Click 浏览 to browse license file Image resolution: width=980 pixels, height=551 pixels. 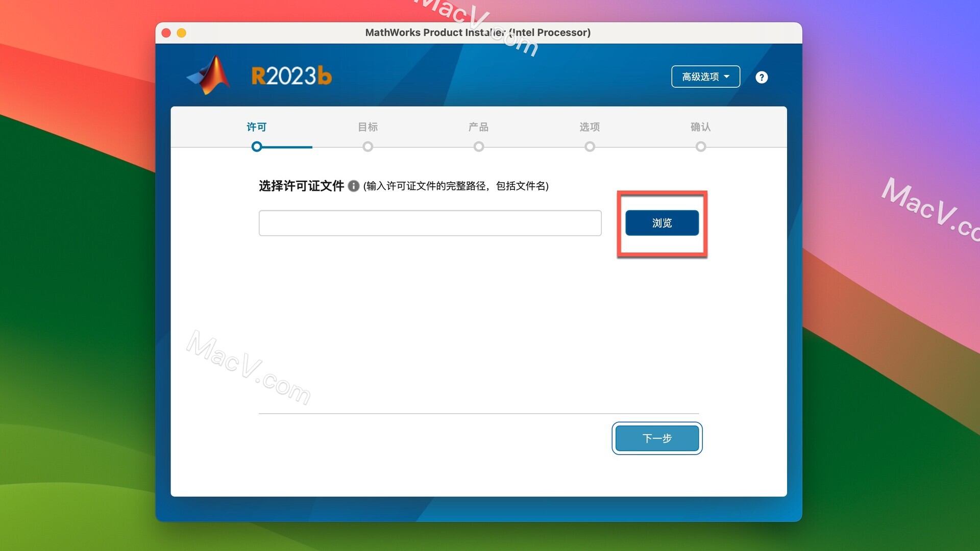coord(661,222)
